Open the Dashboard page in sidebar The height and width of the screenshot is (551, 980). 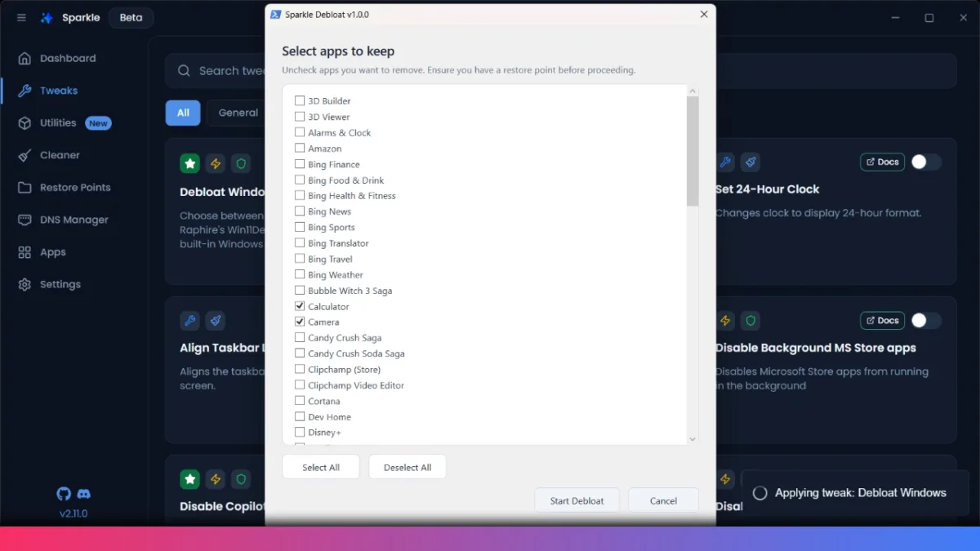coord(69,58)
